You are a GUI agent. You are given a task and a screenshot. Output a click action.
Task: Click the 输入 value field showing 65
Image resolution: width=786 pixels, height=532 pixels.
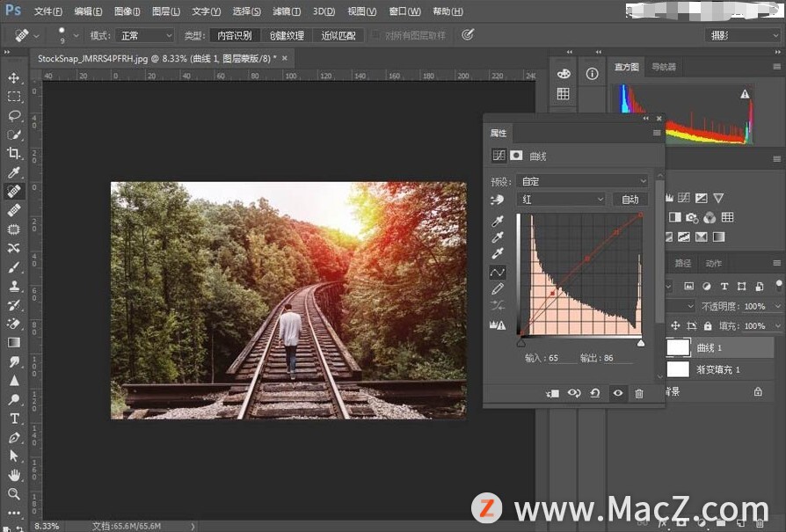coord(562,358)
